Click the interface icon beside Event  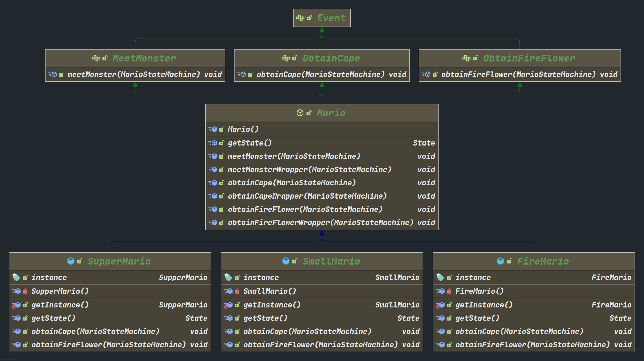[300, 18]
